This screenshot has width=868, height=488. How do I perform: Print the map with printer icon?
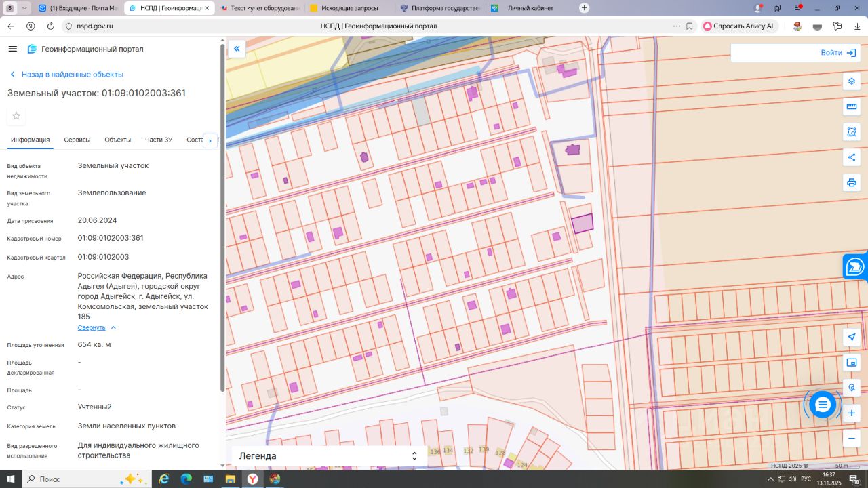click(x=852, y=182)
